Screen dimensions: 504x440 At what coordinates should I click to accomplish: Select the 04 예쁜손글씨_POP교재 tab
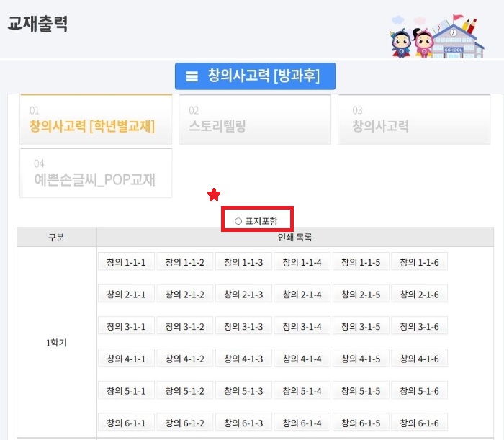click(96, 173)
